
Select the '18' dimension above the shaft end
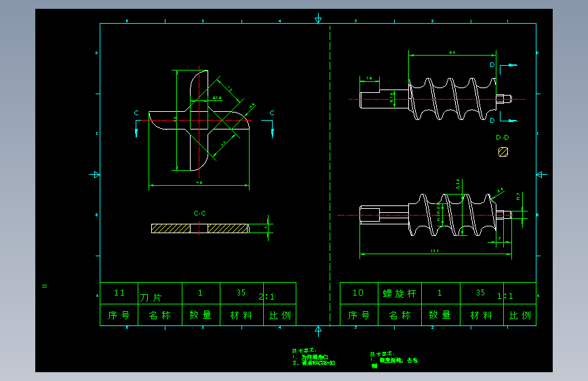coord(369,78)
